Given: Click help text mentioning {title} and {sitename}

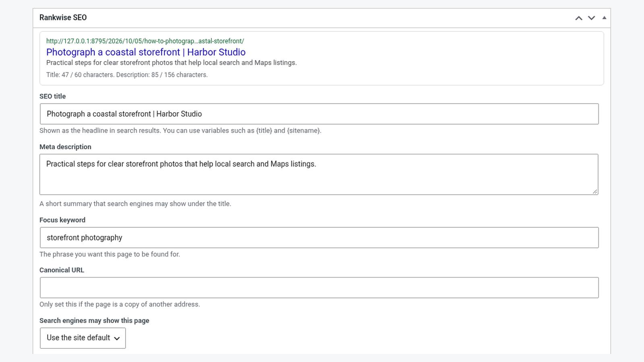Looking at the screenshot, I should coord(180,131).
